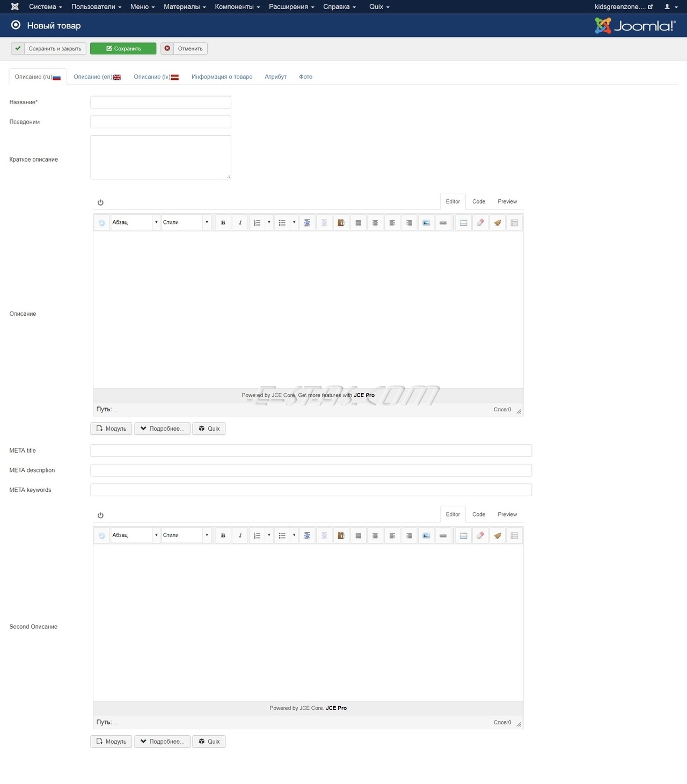Insert image icon in Описание editor
This screenshot has width=687, height=784.
426,222
